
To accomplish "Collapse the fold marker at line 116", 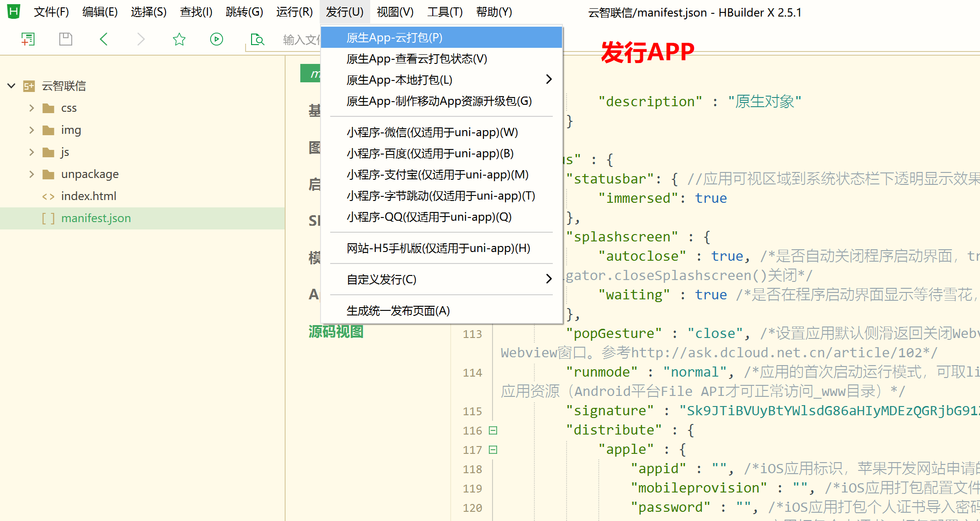I will click(493, 430).
